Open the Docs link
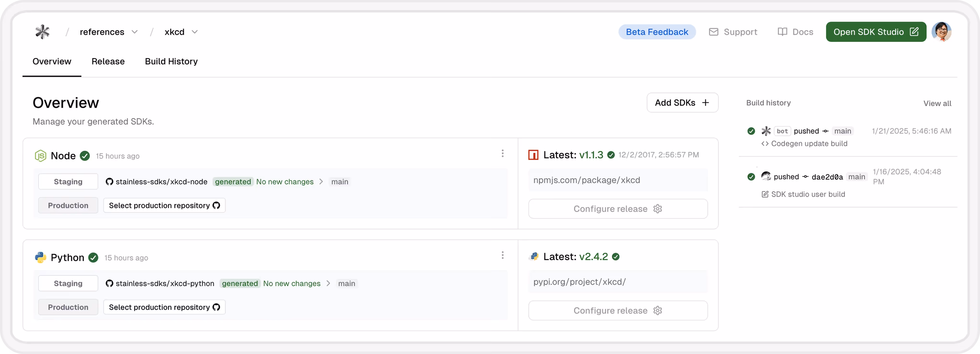The image size is (980, 354). pos(795,32)
